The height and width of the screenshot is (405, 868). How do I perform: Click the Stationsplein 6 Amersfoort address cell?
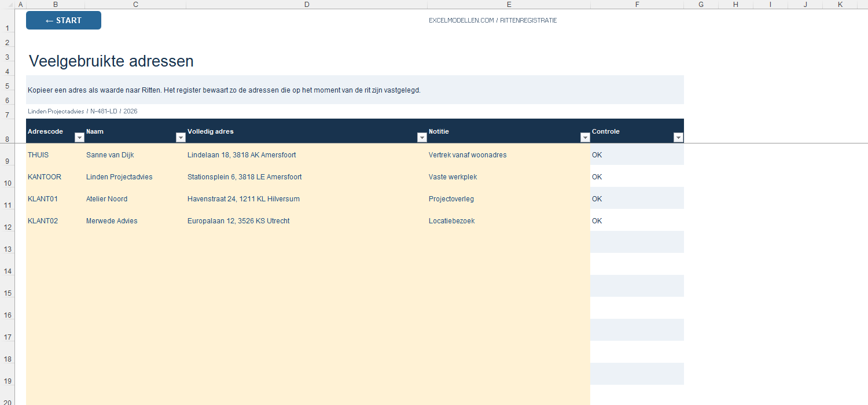(x=307, y=176)
